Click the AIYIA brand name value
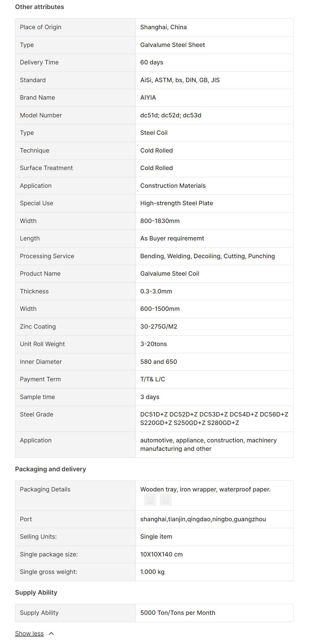The image size is (310, 644). point(148,98)
